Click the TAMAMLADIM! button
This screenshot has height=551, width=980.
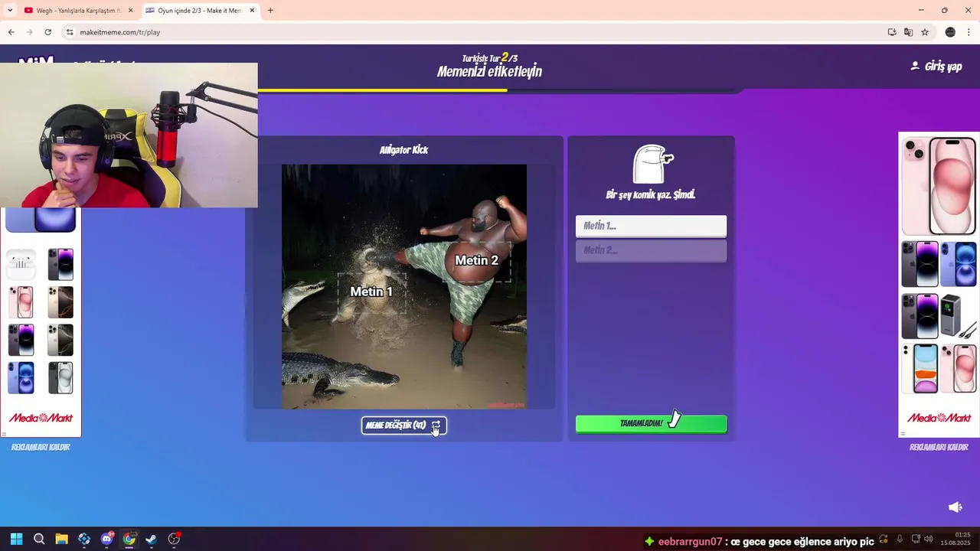pyautogui.click(x=651, y=423)
